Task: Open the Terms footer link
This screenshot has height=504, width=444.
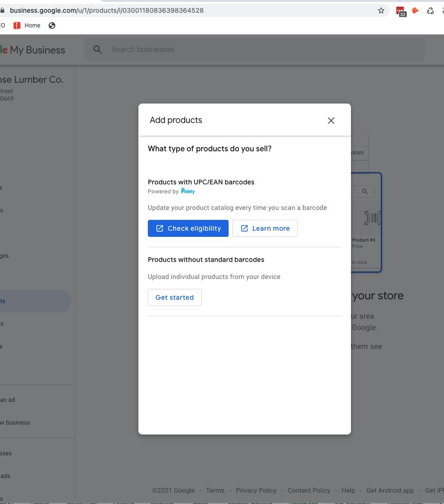Action: click(215, 490)
